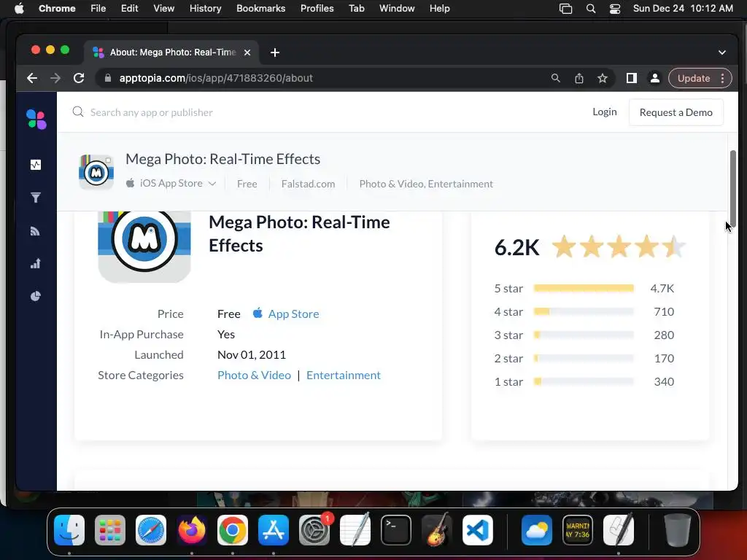This screenshot has height=560, width=747.
Task: Open Launchpad from the dock
Action: point(110,530)
